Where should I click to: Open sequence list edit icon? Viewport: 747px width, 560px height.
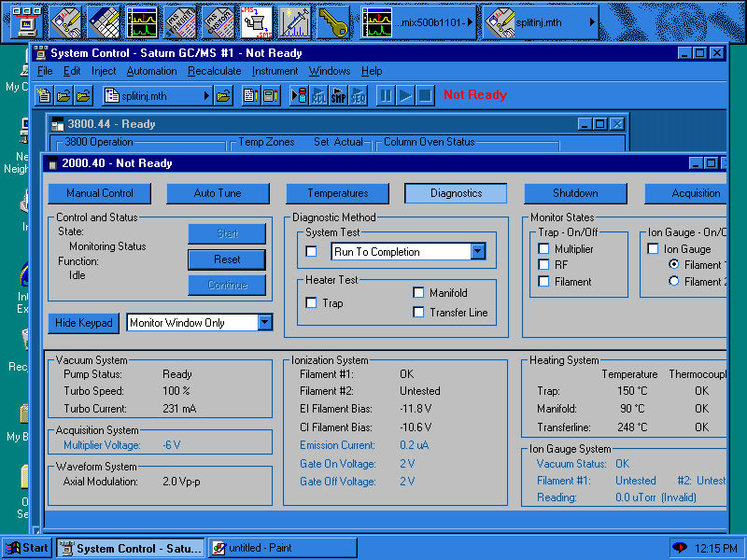point(271,96)
